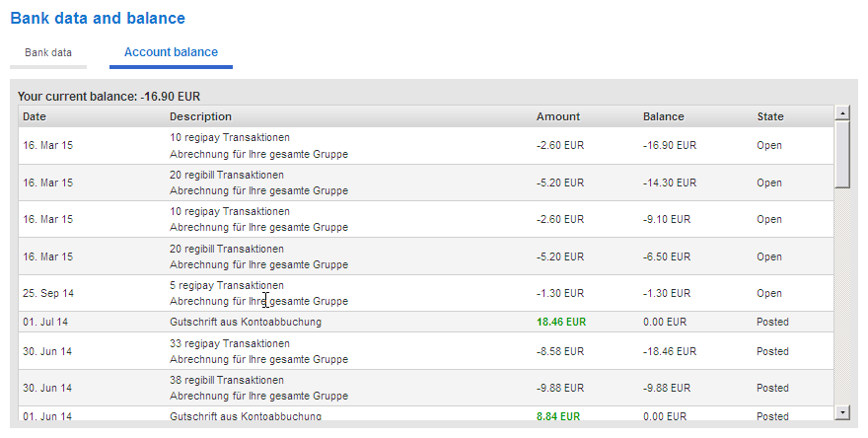Click the Amount column header
This screenshot has height=438, width=868.
pyautogui.click(x=558, y=116)
